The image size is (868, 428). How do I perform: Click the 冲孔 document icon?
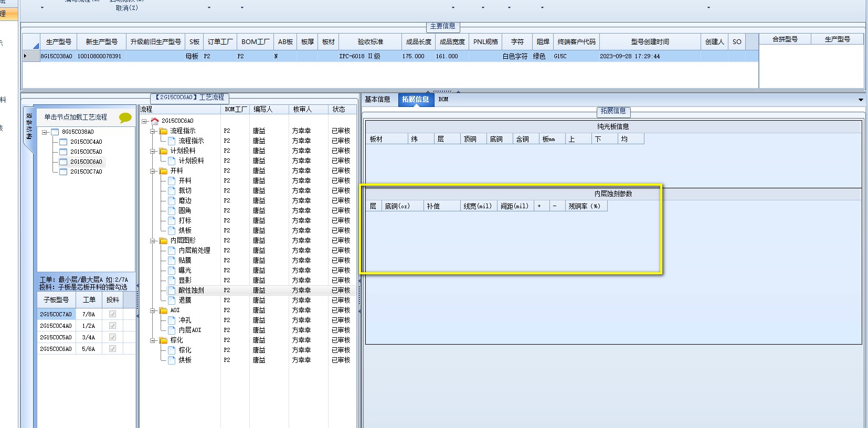pos(172,320)
